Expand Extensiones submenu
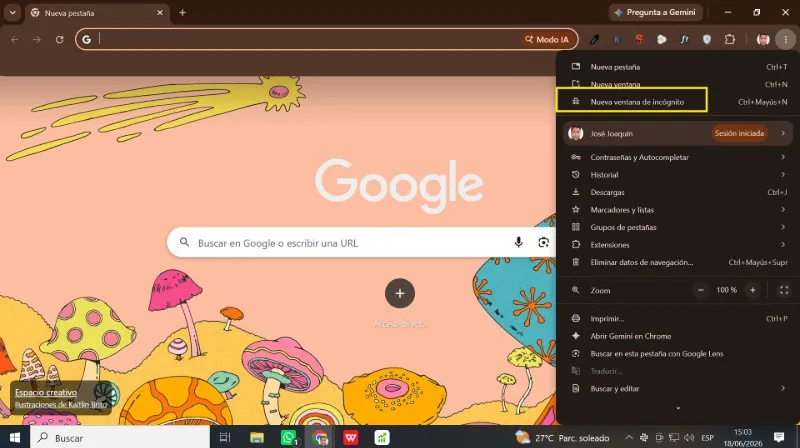Image resolution: width=800 pixels, height=448 pixels. coord(677,245)
